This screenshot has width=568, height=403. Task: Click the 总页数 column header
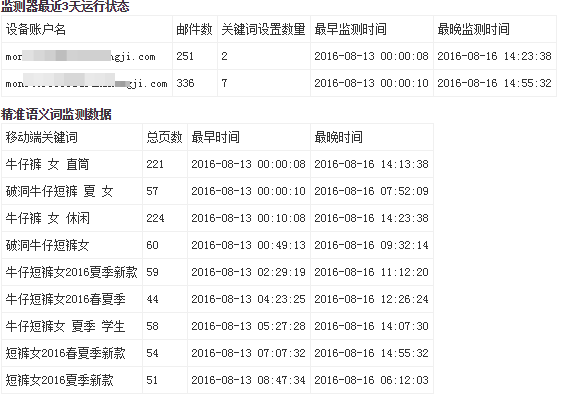tap(164, 137)
